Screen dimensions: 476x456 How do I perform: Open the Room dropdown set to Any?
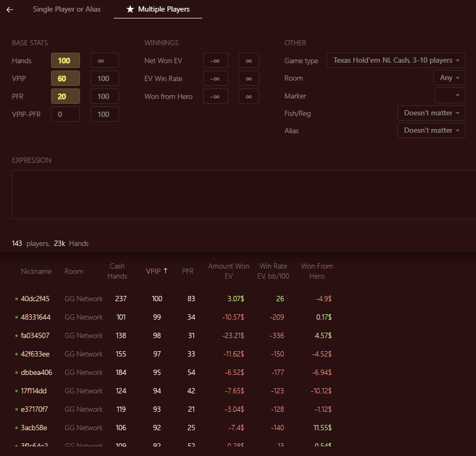[449, 78]
